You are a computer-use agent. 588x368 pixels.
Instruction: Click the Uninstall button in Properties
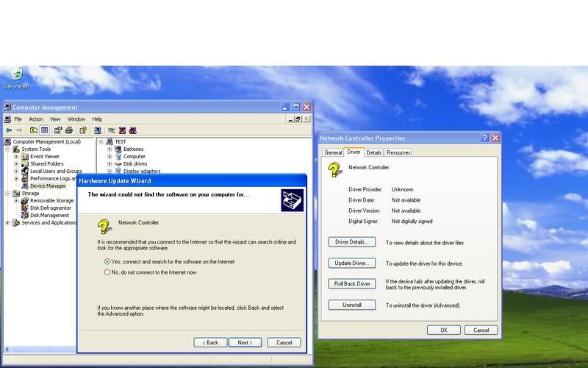pos(352,305)
